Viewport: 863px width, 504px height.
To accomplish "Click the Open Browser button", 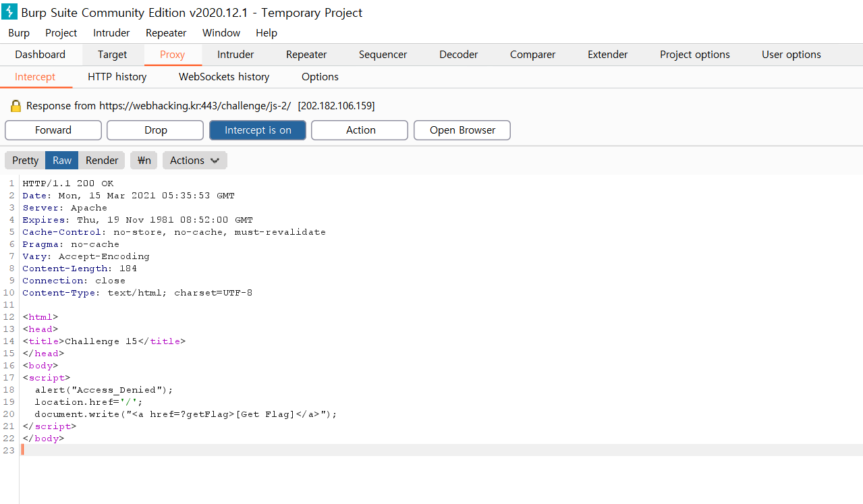I will [x=462, y=130].
